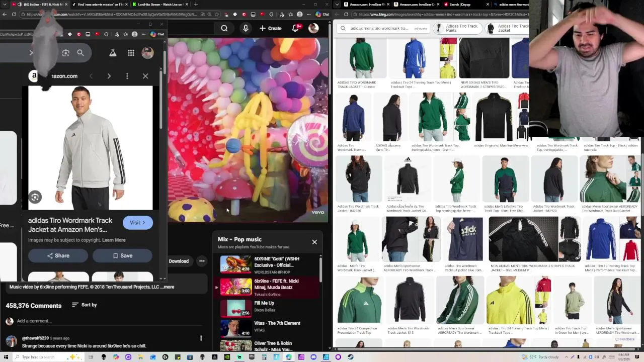Click the Create button on YouTube
This screenshot has height=362, width=644.
tap(271, 29)
